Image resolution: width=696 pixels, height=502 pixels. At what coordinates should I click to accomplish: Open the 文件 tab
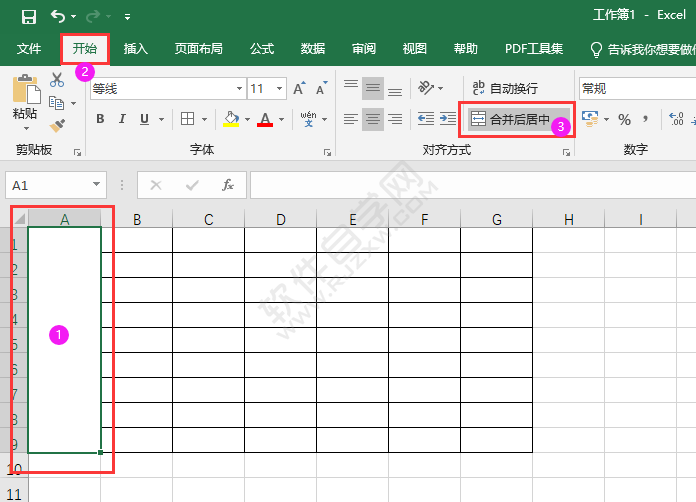[x=29, y=48]
